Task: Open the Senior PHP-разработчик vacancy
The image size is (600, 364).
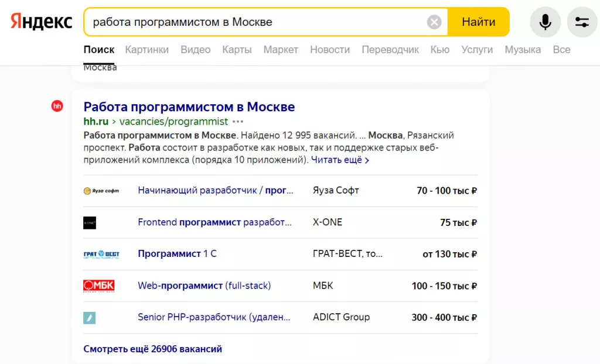Action: pyautogui.click(x=214, y=317)
